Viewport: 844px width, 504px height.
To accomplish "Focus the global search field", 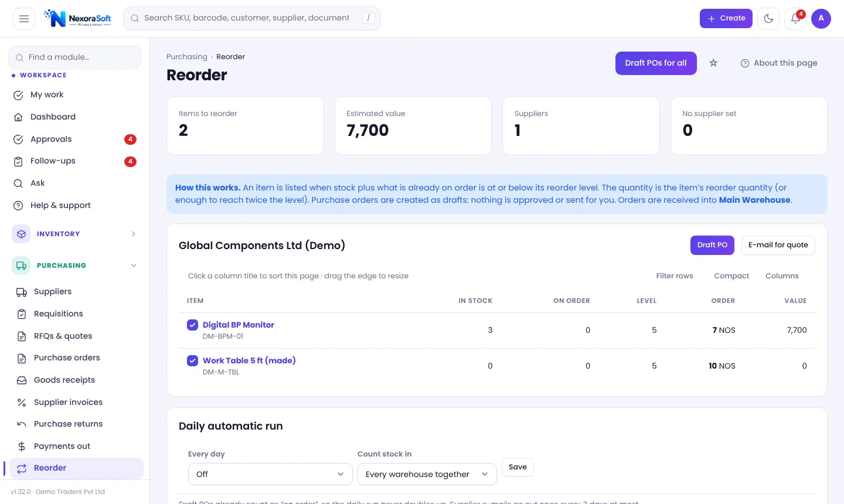I will pyautogui.click(x=252, y=18).
